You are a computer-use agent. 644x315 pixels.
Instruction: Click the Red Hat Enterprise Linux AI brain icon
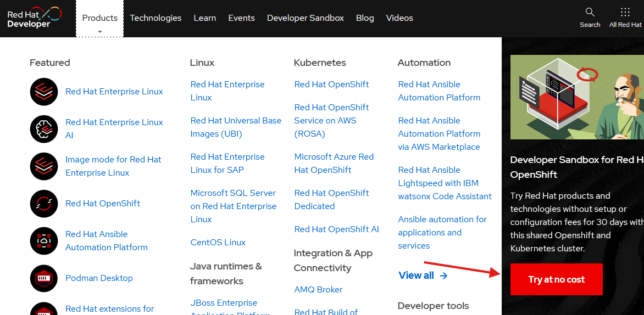pyautogui.click(x=44, y=129)
